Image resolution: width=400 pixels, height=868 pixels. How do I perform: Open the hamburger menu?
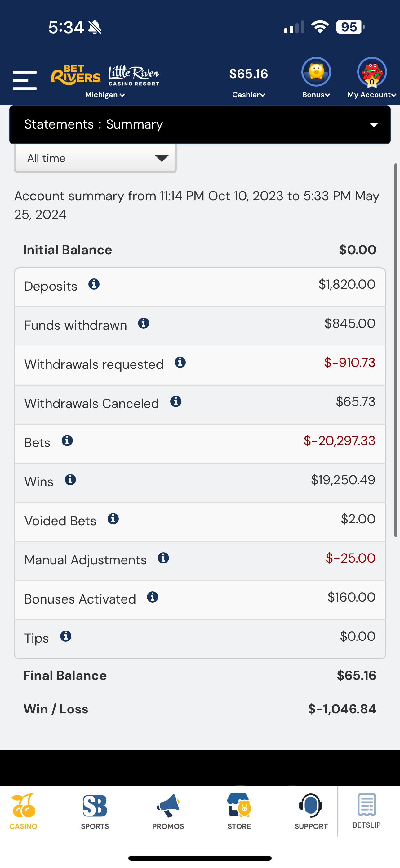[24, 80]
